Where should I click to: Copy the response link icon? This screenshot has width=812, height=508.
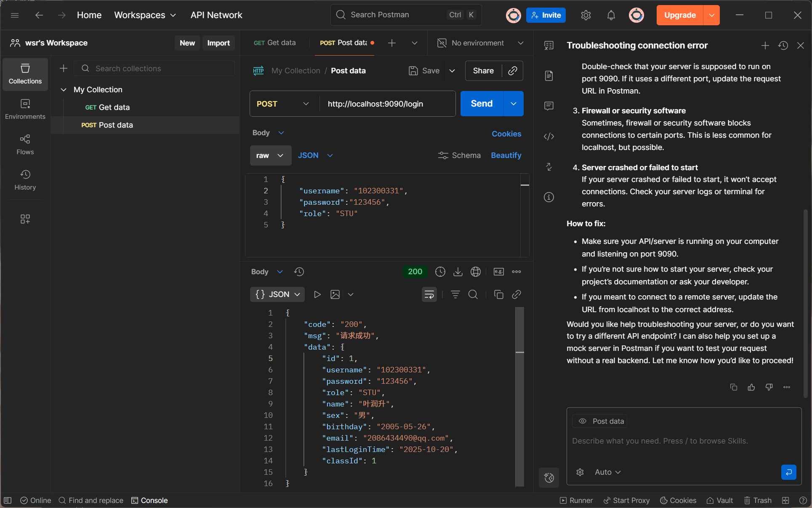click(516, 294)
